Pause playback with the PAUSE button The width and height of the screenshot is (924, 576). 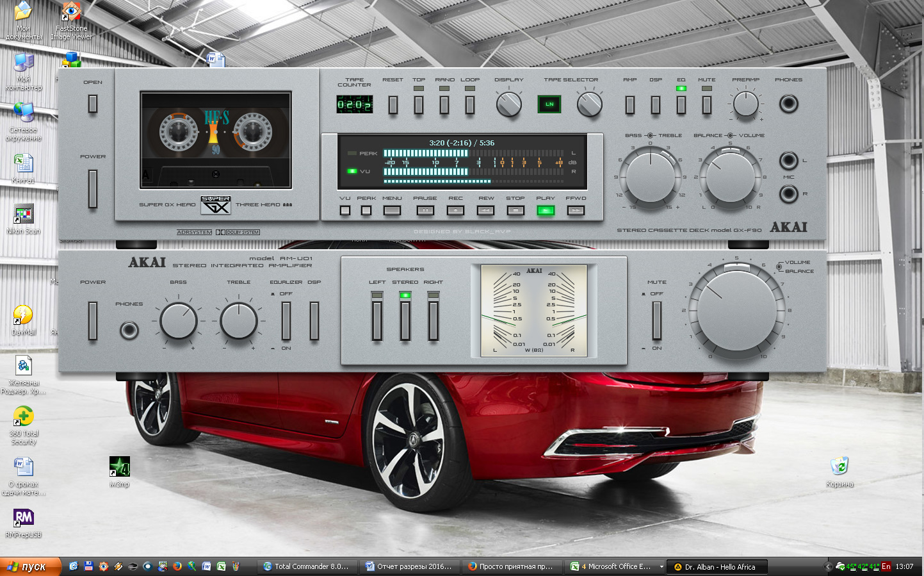coord(425,210)
